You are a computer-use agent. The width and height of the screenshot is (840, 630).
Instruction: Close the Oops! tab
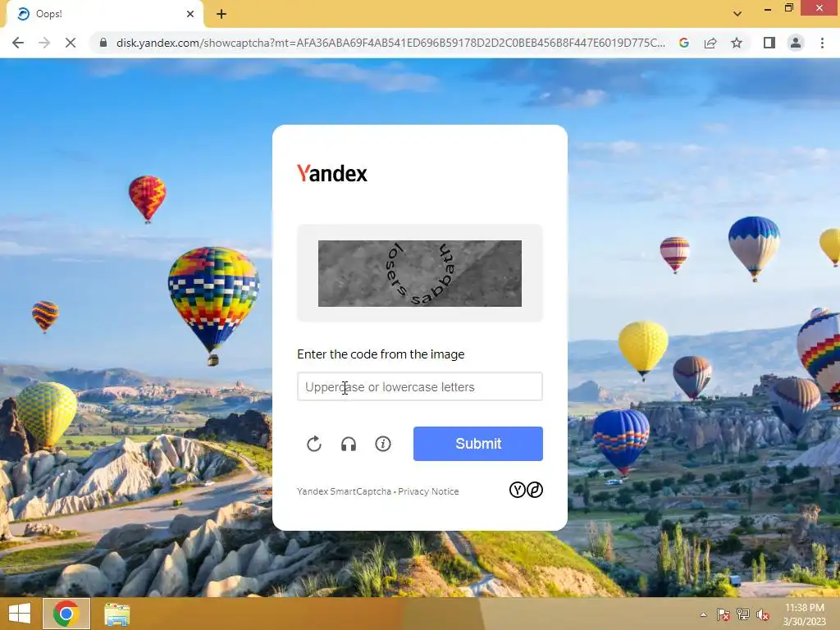[x=190, y=14]
